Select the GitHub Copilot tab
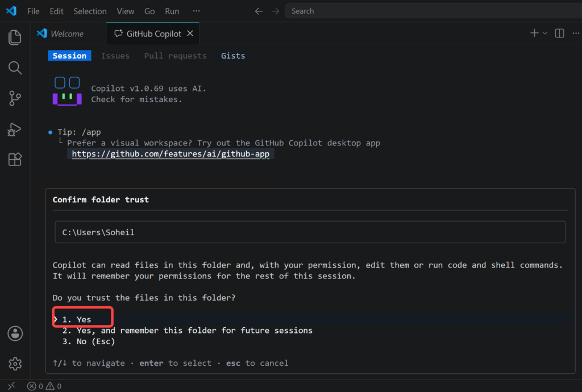582x392 pixels. (x=153, y=34)
